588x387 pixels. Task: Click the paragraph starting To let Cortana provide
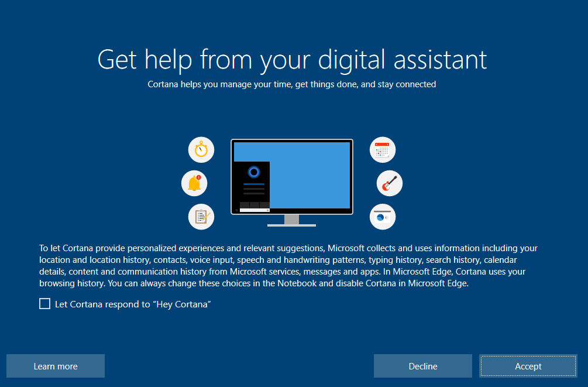coord(288,266)
